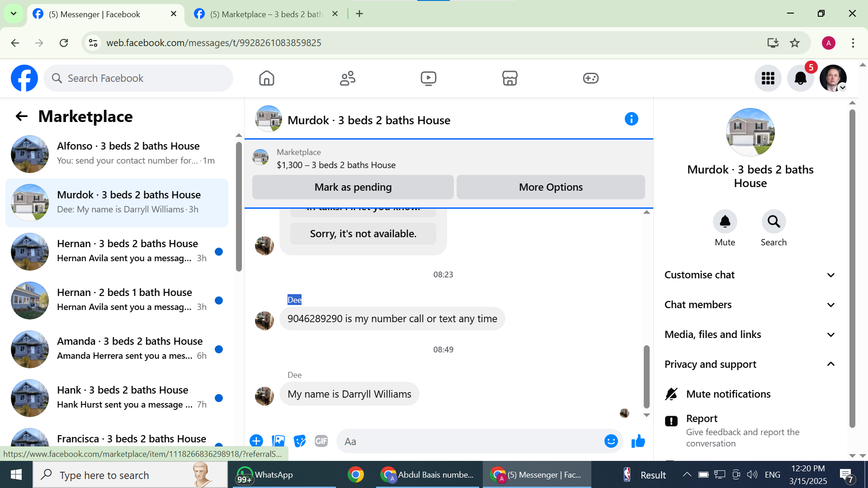Open the conversation information icon
Screen dimensions: 868x488
pos(631,119)
